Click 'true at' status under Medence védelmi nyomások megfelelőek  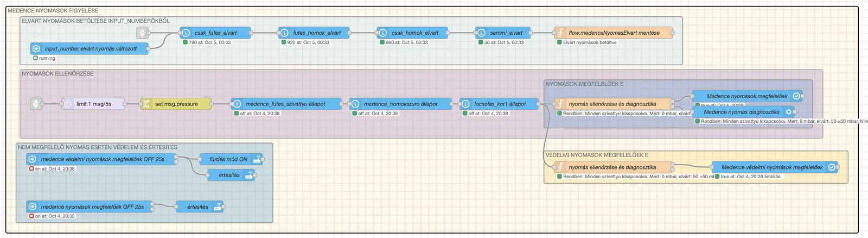[x=749, y=177]
